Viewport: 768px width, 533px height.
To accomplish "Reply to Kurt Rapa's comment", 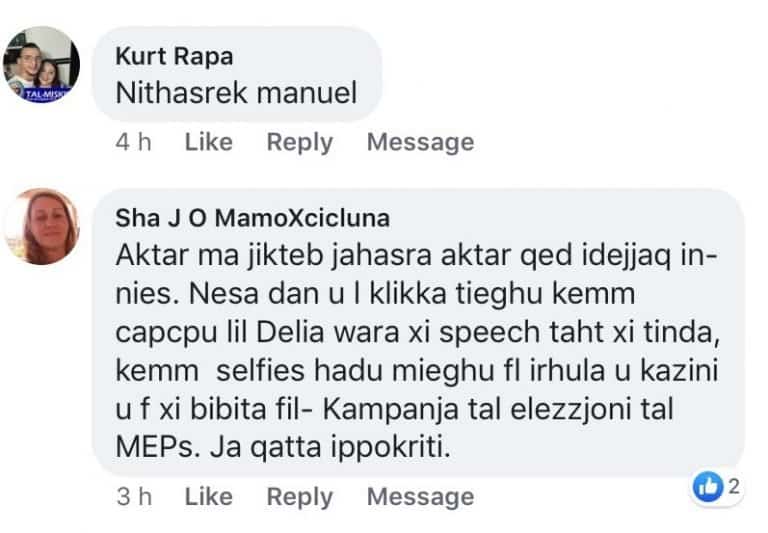I will coord(299,142).
